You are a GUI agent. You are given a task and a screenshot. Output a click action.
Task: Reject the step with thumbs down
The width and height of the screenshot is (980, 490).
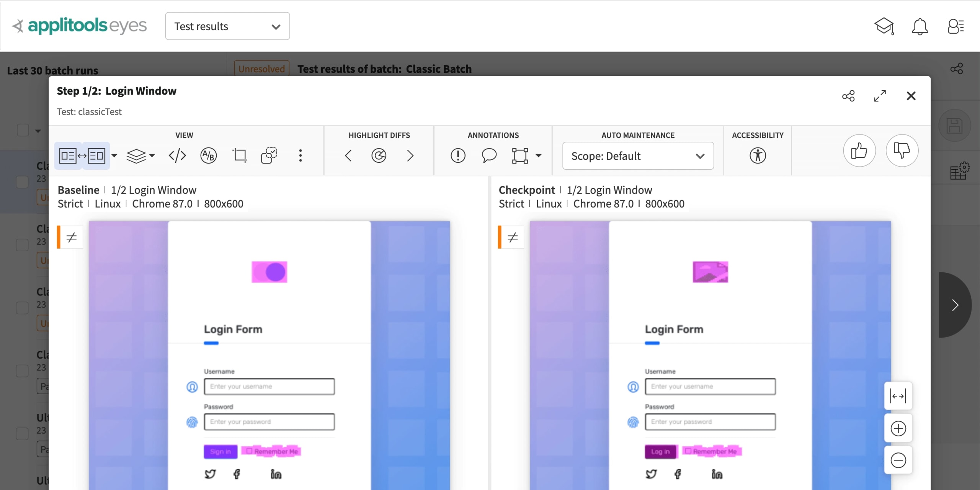902,151
